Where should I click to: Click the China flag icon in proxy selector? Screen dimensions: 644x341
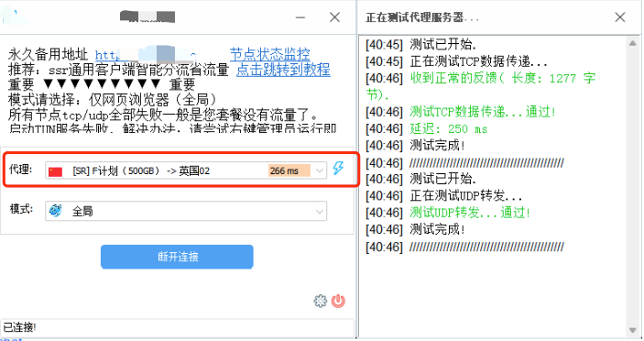pyautogui.click(x=55, y=171)
